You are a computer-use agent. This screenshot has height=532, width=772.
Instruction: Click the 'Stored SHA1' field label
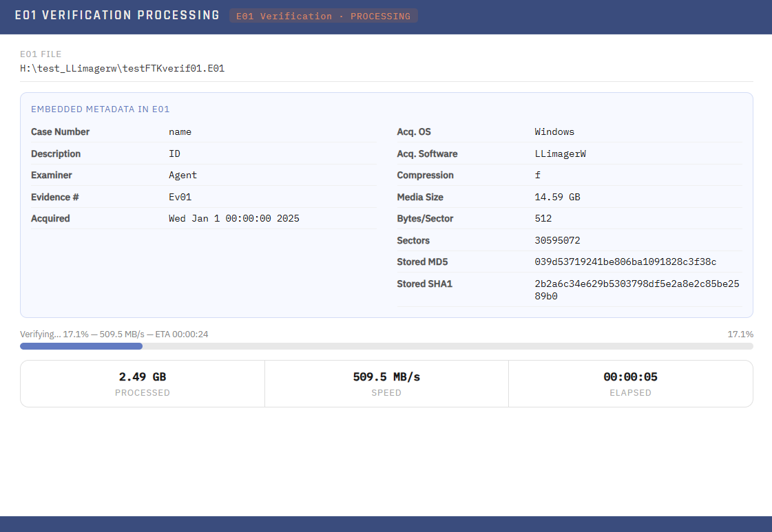tap(424, 284)
